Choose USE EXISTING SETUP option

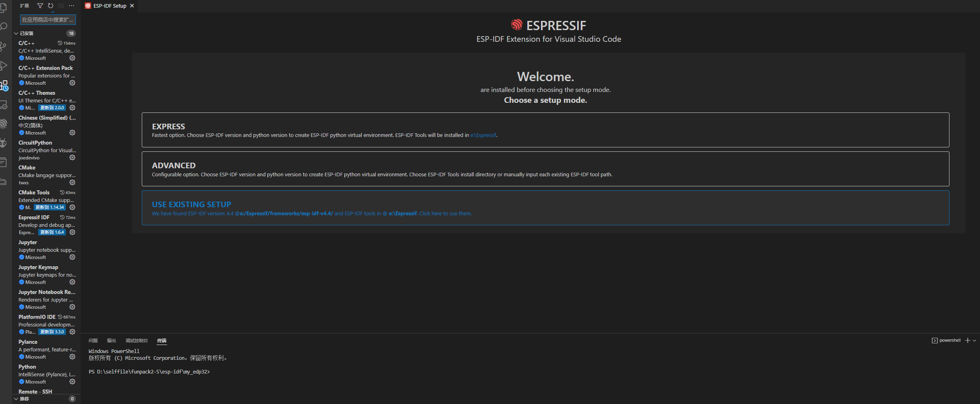[x=545, y=208]
